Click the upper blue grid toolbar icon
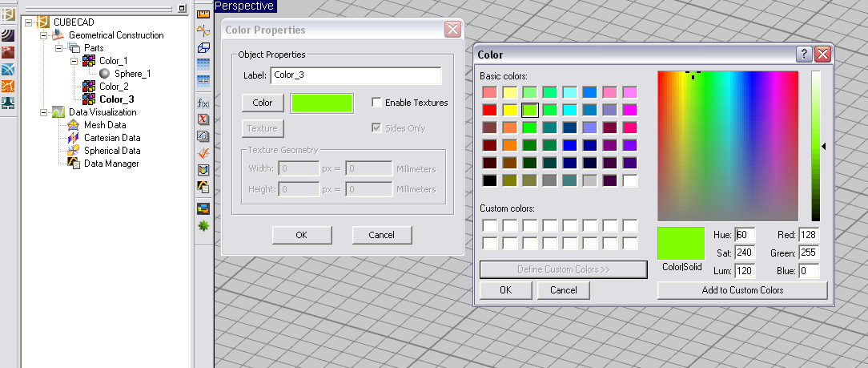Viewport: 868px width, 368px height. coord(203,64)
